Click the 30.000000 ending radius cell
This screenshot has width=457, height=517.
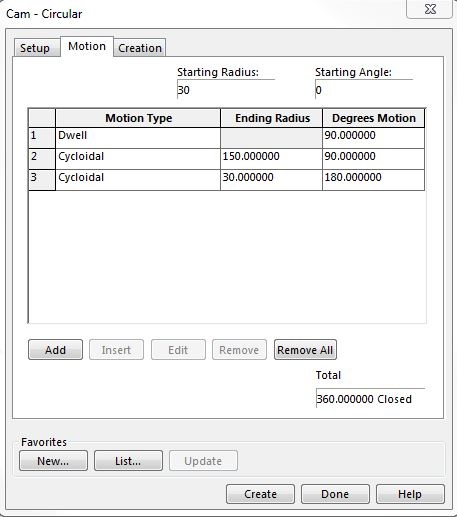271,180
